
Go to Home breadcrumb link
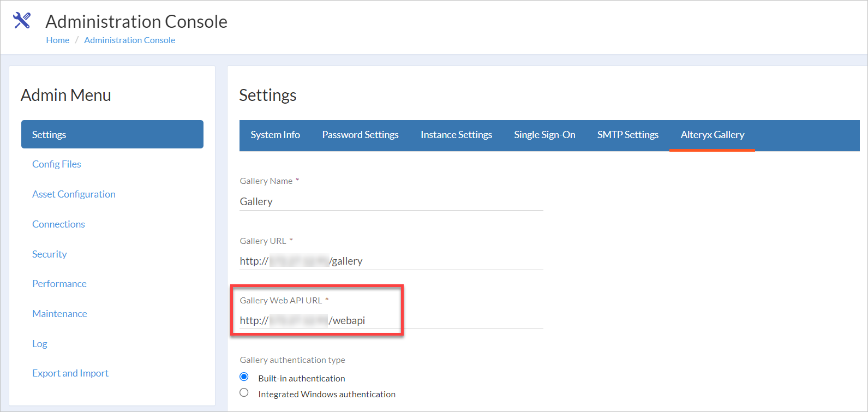(58, 40)
